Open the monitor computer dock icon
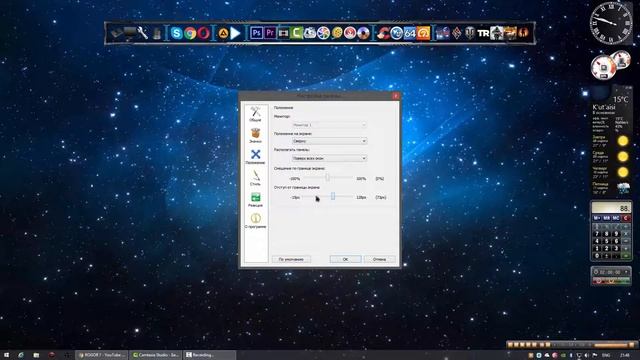 130,33
